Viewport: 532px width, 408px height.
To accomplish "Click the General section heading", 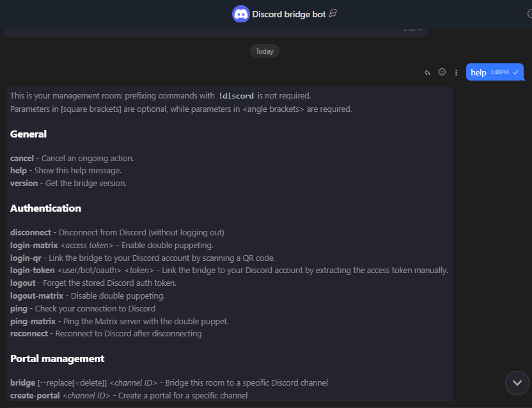I will point(28,134).
